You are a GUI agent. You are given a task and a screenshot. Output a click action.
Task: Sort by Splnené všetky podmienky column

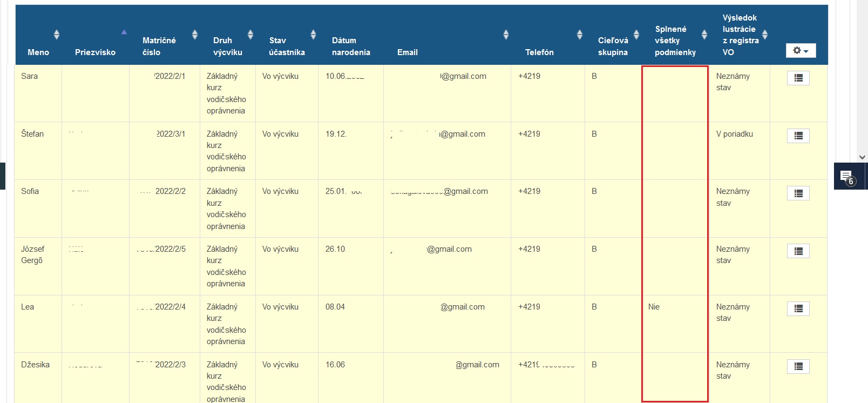[x=704, y=35]
